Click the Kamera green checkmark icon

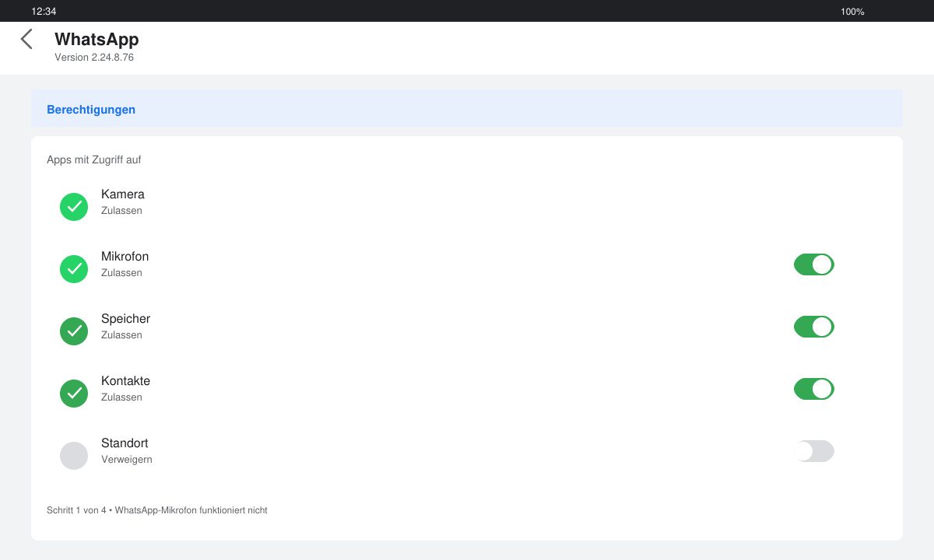coord(74,207)
